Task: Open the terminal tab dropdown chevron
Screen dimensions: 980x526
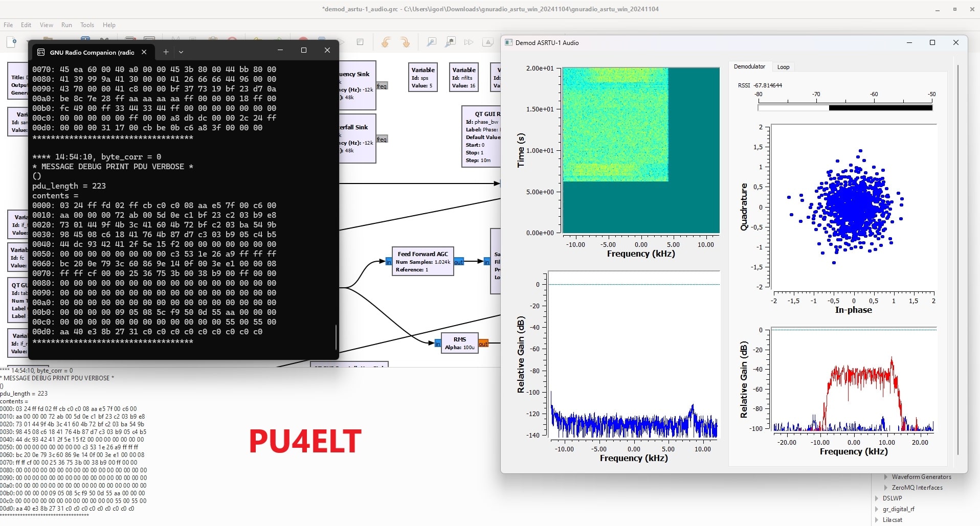Action: (x=181, y=52)
